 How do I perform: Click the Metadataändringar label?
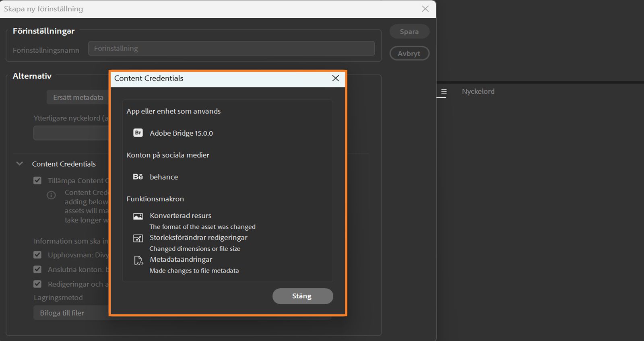point(181,259)
